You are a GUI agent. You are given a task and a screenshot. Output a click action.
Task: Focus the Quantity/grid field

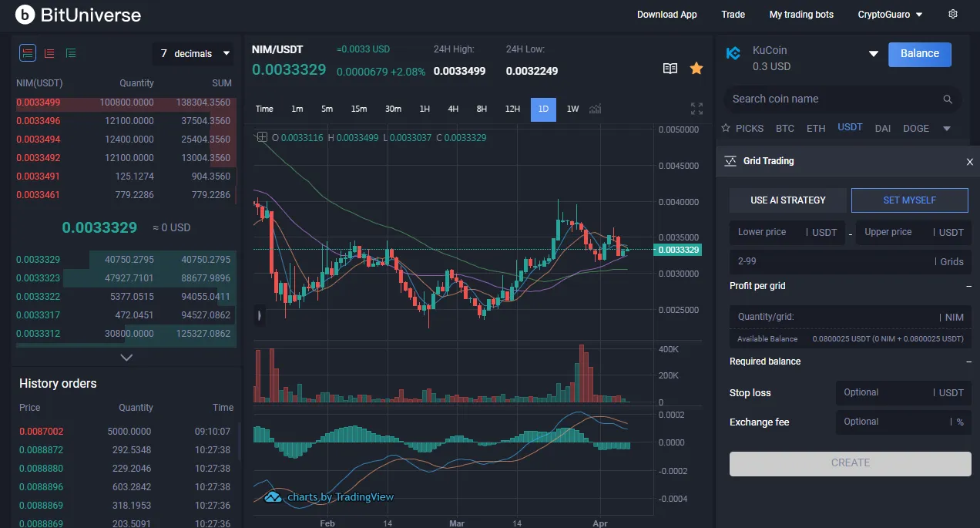click(x=851, y=317)
